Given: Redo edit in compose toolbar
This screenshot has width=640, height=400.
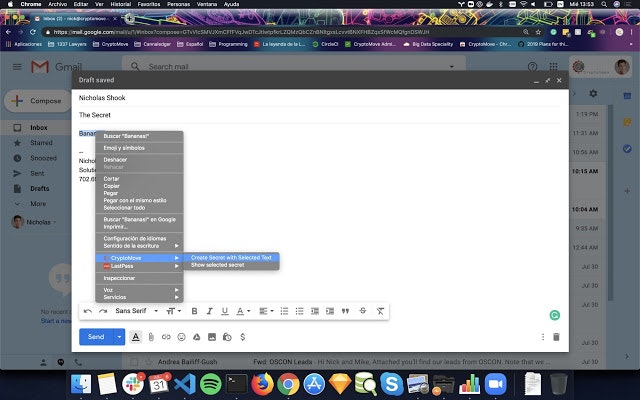Looking at the screenshot, I should point(103,311).
